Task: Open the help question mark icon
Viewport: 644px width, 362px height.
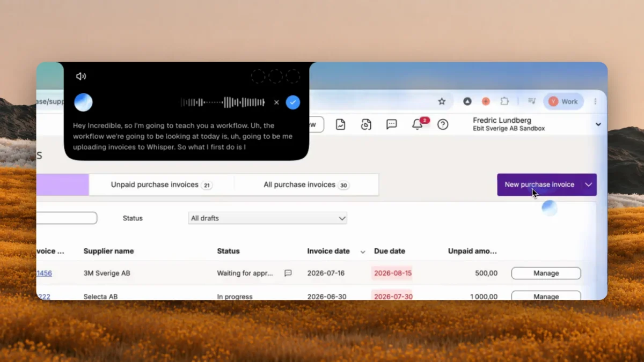Action: point(443,124)
